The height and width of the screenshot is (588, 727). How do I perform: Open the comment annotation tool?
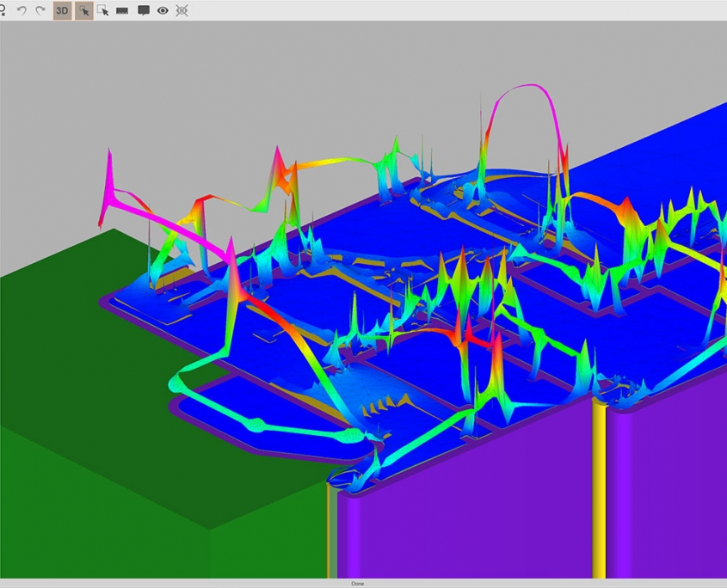coord(143,10)
